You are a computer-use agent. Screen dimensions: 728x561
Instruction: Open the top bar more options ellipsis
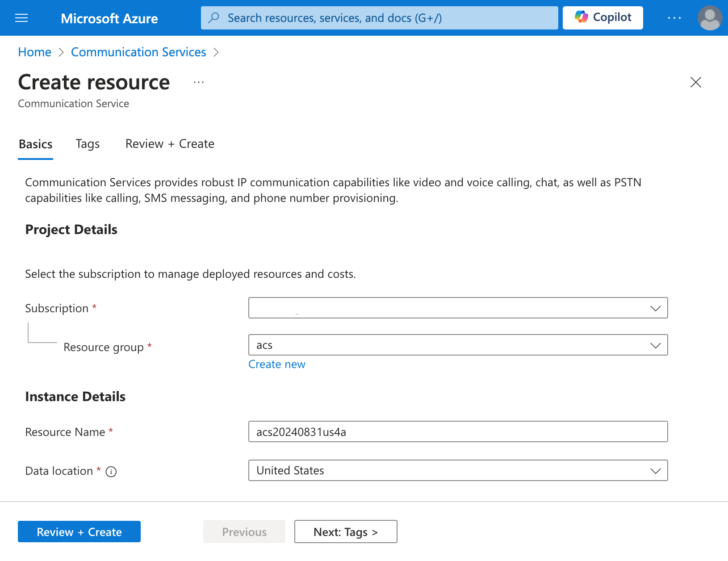click(674, 18)
